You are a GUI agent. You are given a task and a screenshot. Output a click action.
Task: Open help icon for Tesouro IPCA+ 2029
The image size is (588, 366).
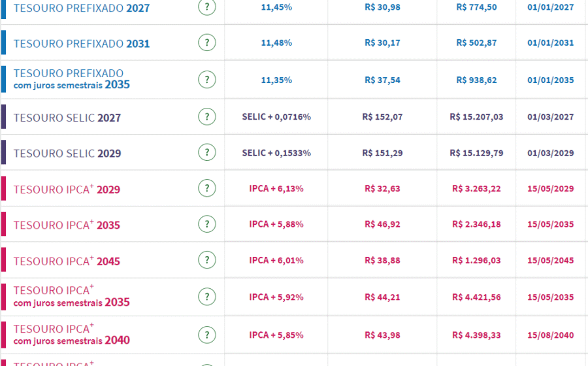[207, 188]
